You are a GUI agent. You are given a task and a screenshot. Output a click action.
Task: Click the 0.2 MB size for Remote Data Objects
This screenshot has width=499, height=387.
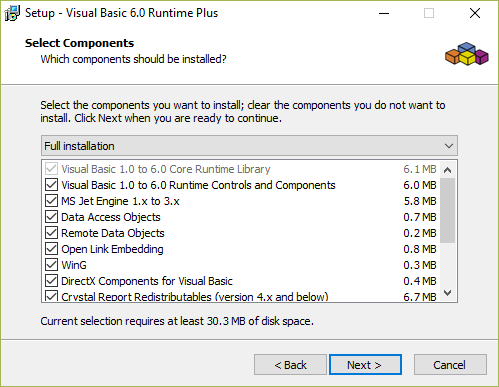[x=420, y=233]
